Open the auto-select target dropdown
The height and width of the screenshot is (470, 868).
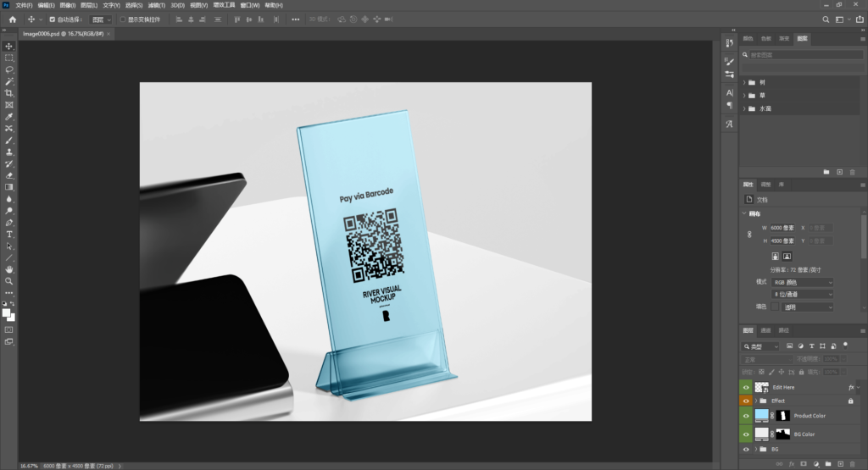(101, 19)
